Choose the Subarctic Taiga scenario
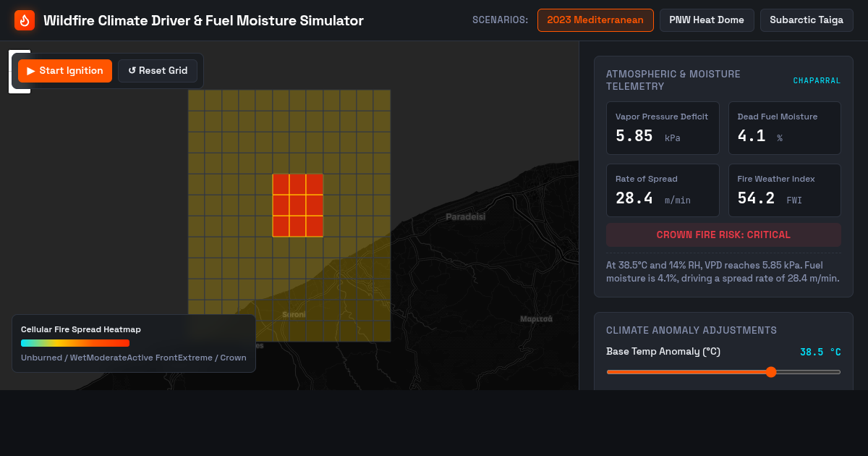Viewport: 868px width, 456px height. [x=807, y=20]
